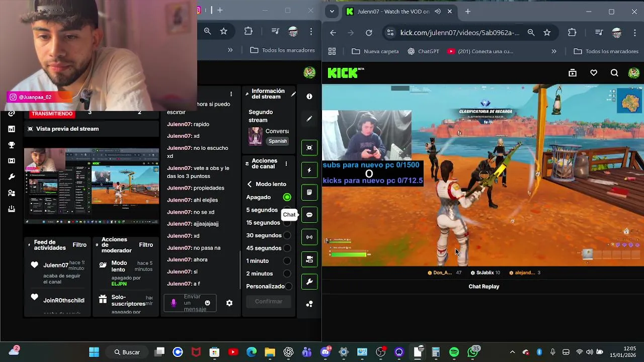
Task: Open the (201) Conecta una cu... bookmark
Action: 480,51
